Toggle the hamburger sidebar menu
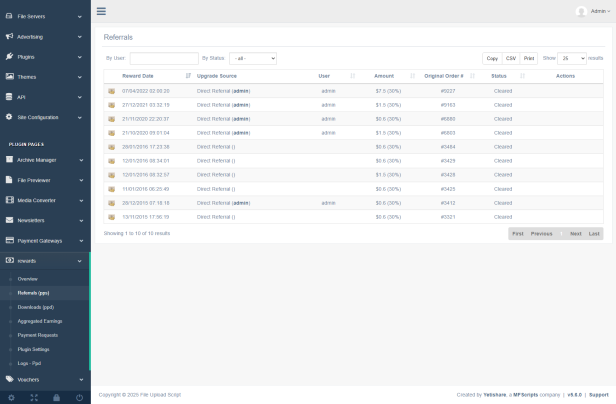The width and height of the screenshot is (616, 404). click(101, 11)
